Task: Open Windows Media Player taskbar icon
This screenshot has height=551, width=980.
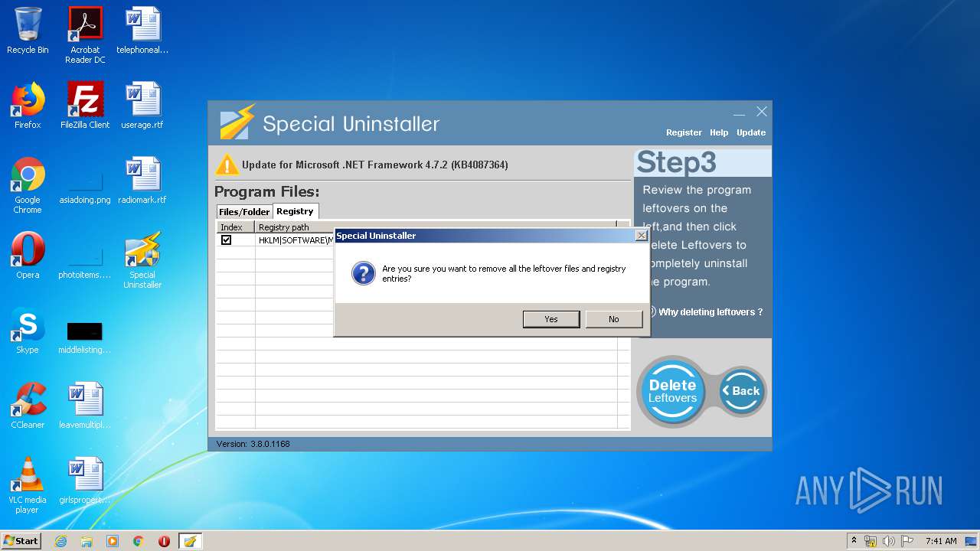Action: coord(113,541)
